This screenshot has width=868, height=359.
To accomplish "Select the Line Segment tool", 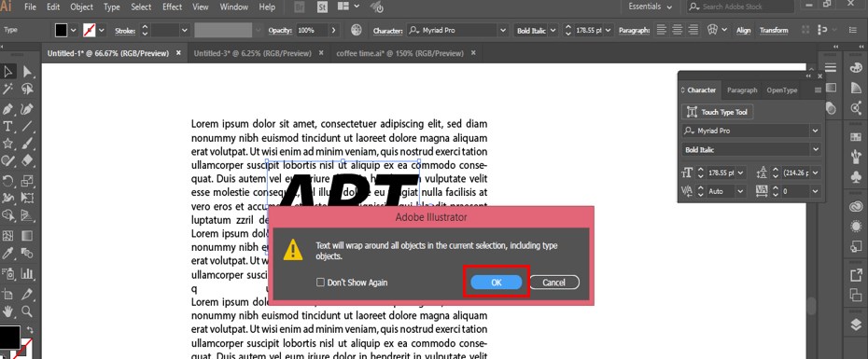I will tap(27, 127).
